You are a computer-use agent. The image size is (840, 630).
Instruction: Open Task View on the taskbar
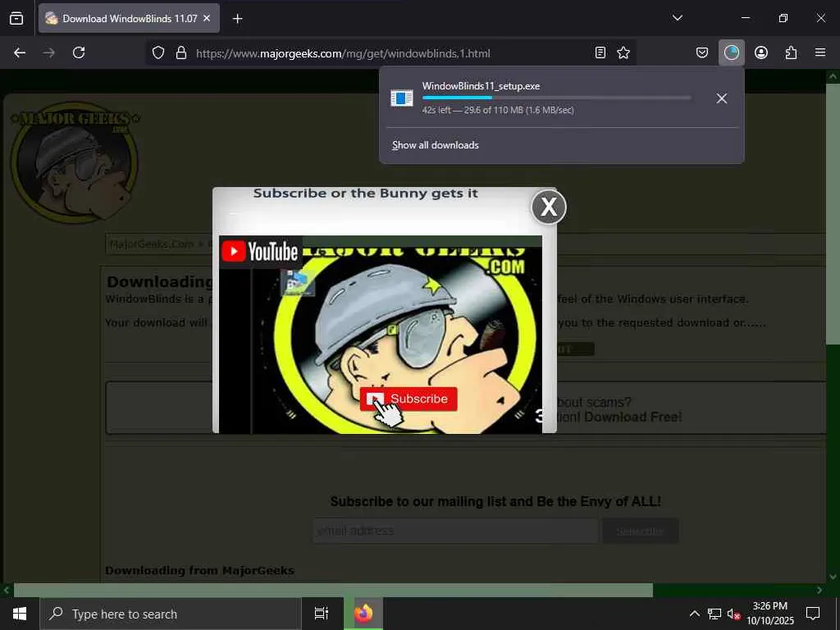pyautogui.click(x=322, y=614)
